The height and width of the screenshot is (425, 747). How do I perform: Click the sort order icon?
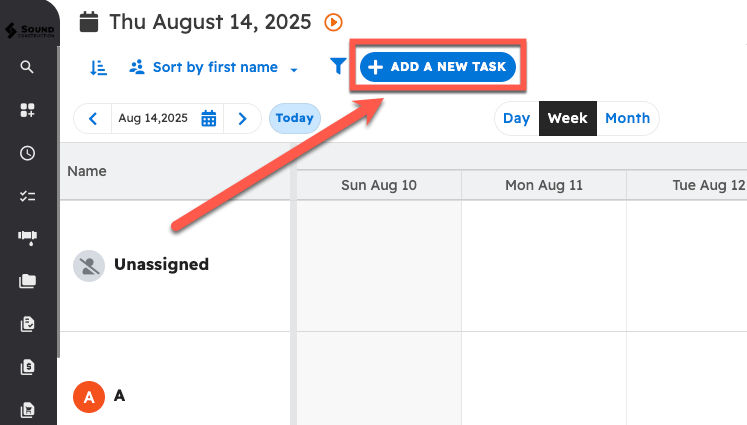[98, 67]
